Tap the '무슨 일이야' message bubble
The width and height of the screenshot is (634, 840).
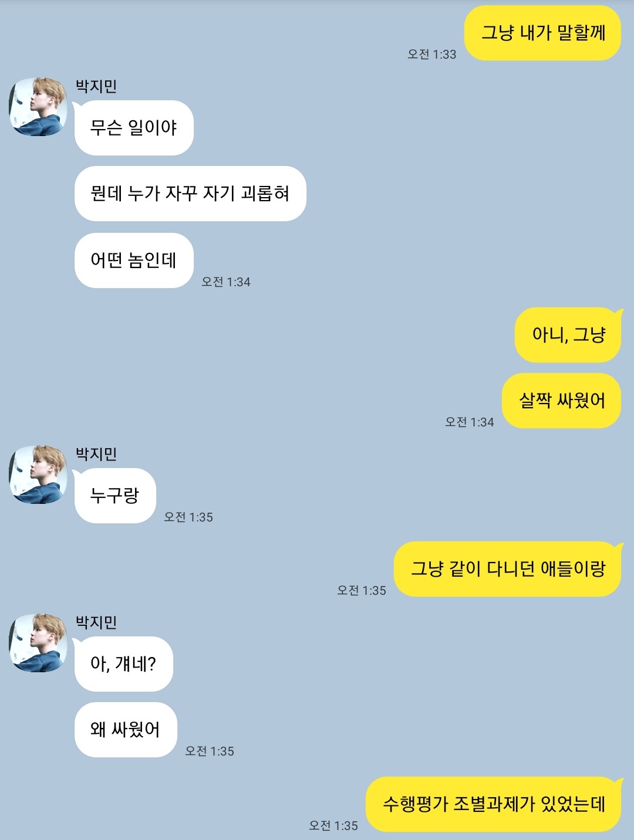point(134,128)
